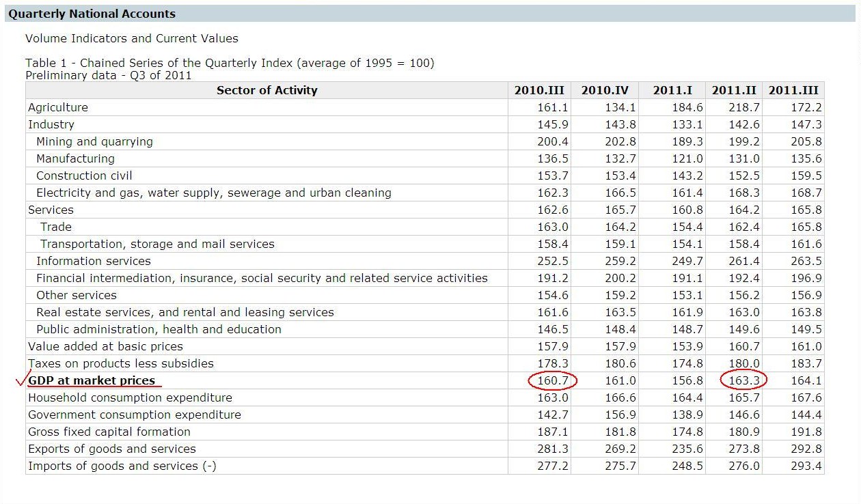The image size is (861, 504).
Task: Click Government consumption 2011.I value 138.9
Action: coord(687,415)
